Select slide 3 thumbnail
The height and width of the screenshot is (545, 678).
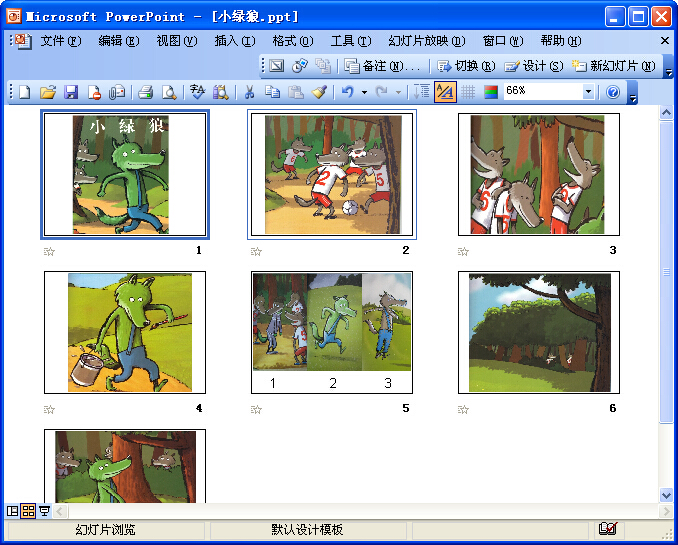coord(539,174)
